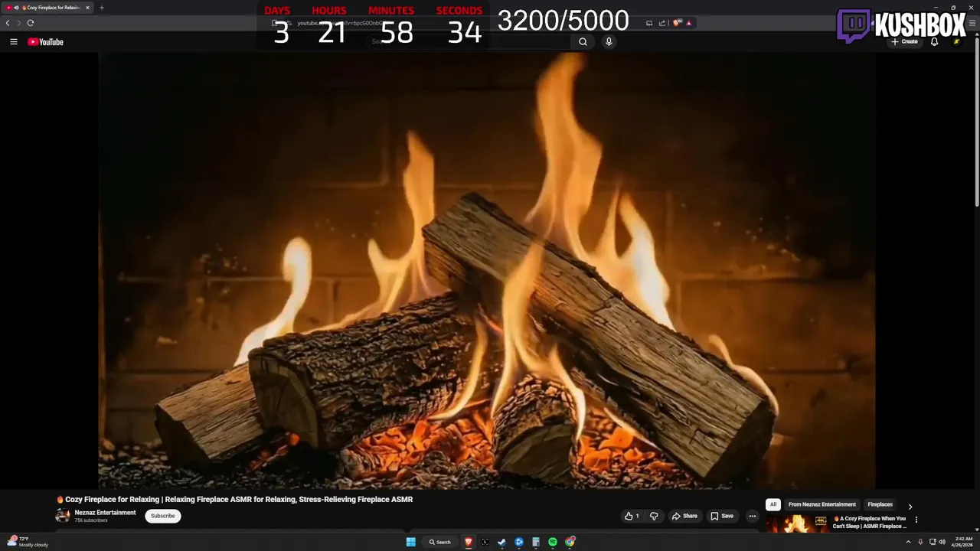Open the Create upload menu
Viewport: 980px width, 551px height.
click(904, 42)
